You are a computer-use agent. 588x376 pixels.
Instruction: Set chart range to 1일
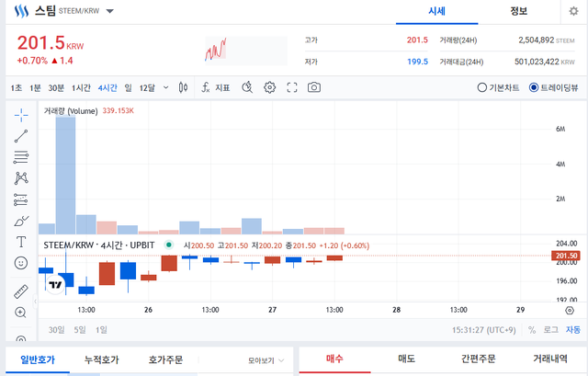101,330
